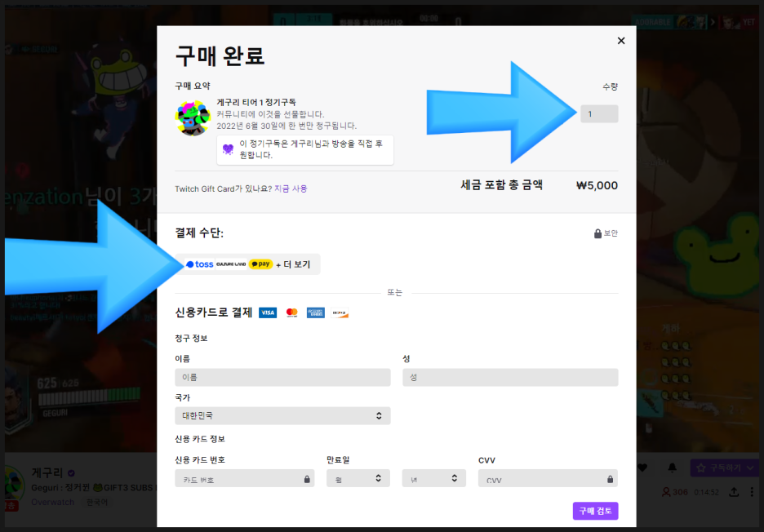Click the lock icon in CVV field
The height and width of the screenshot is (532, 764).
610,479
